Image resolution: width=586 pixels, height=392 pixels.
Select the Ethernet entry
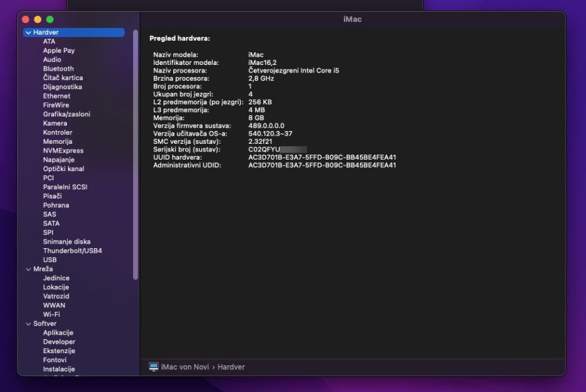pyautogui.click(x=57, y=96)
